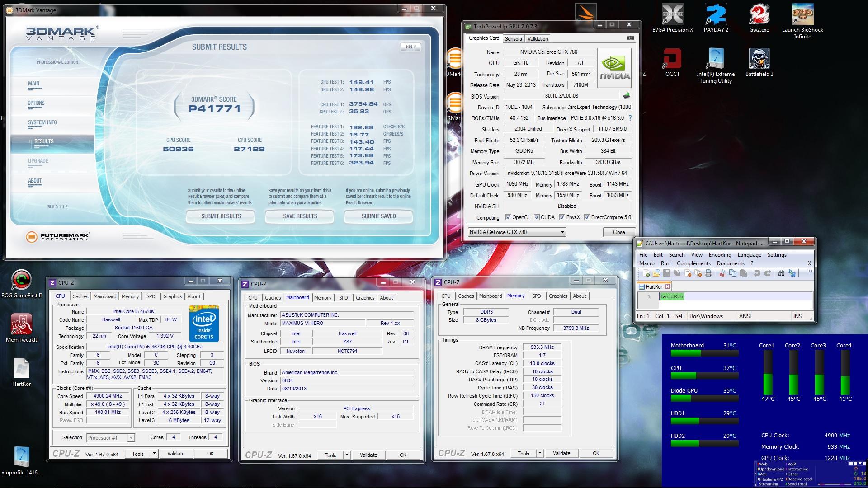Click New file icon in Notepad++ toolbar
868x488 pixels.
tap(646, 273)
